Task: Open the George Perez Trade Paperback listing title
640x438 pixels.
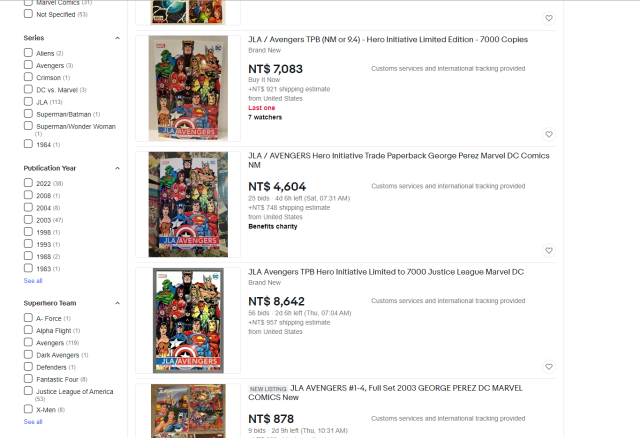Action: (399, 160)
